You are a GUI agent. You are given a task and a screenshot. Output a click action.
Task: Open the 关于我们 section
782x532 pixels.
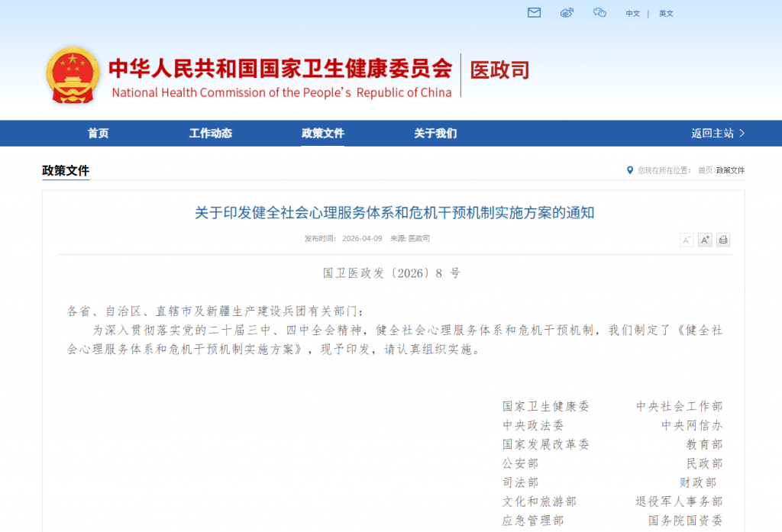point(434,133)
